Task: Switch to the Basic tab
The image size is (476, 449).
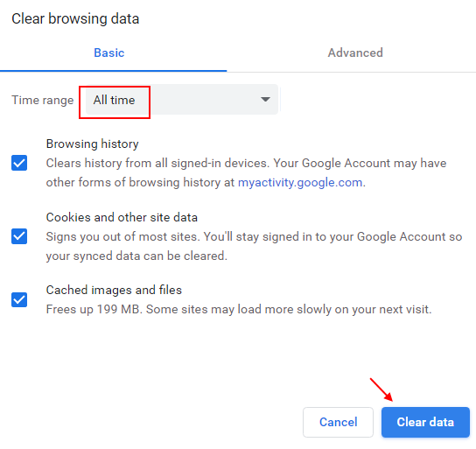Action: click(x=109, y=53)
